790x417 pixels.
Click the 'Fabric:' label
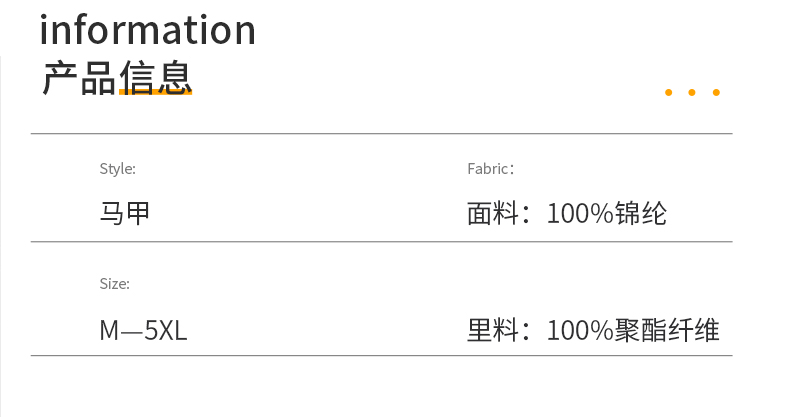491,169
